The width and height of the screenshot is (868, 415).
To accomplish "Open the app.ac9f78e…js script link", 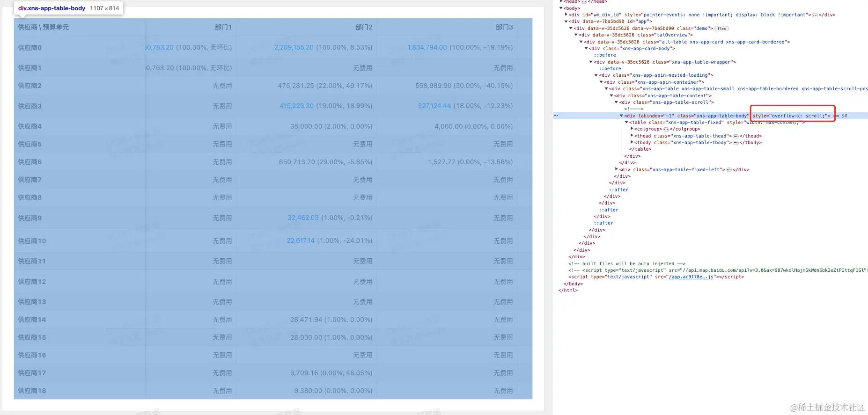I will click(691, 277).
